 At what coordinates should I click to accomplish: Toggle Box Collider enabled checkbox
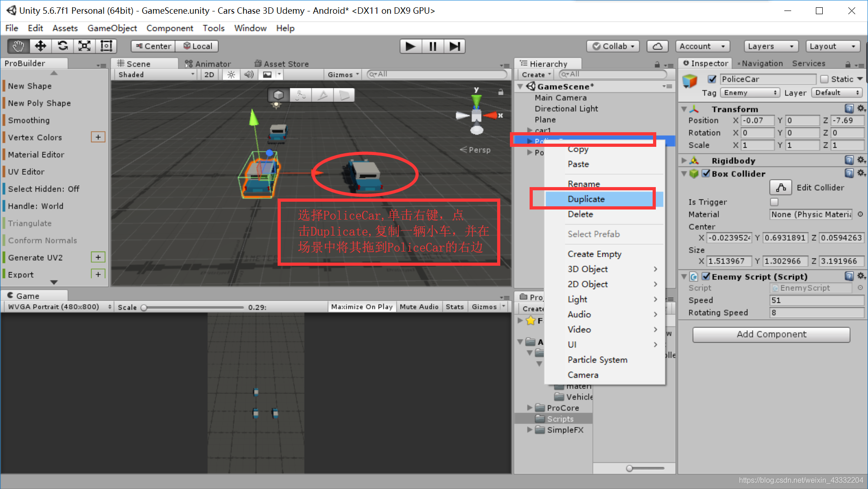[706, 173]
